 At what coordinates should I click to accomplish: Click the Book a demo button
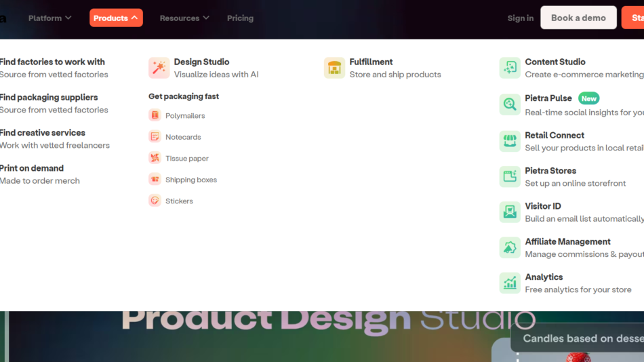(x=578, y=18)
